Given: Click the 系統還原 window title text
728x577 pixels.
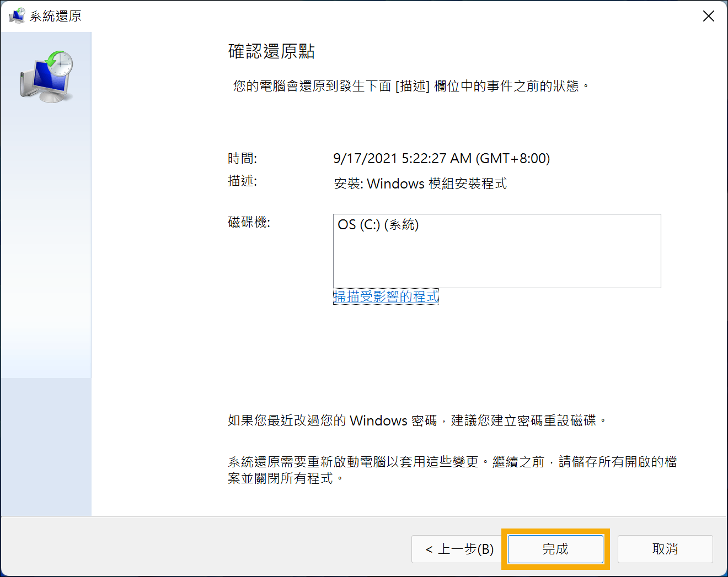Looking at the screenshot, I should [56, 16].
